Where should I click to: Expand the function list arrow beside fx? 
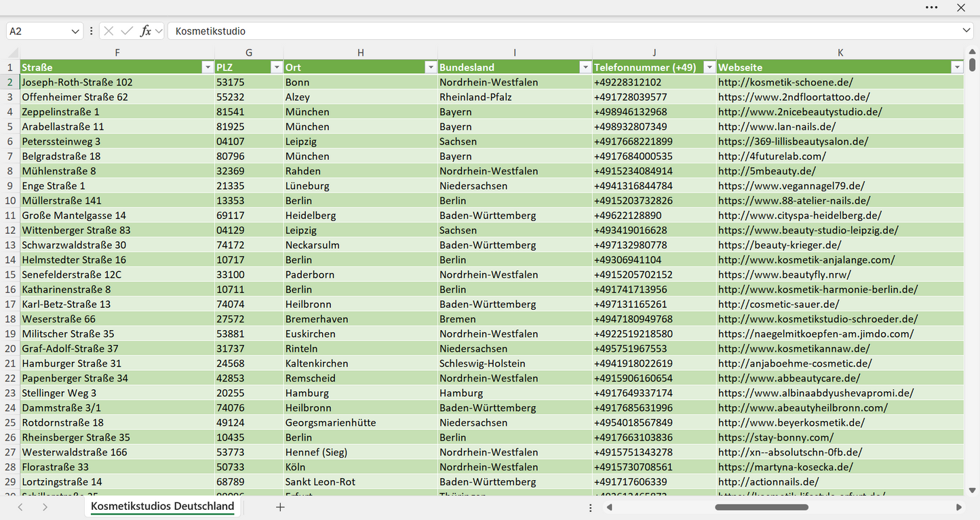pyautogui.click(x=159, y=31)
